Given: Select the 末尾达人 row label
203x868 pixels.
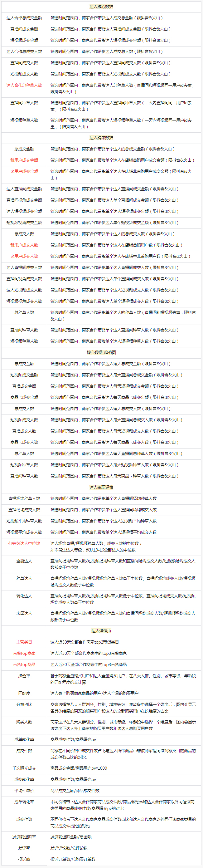Looking at the screenshot, I should point(24,613).
